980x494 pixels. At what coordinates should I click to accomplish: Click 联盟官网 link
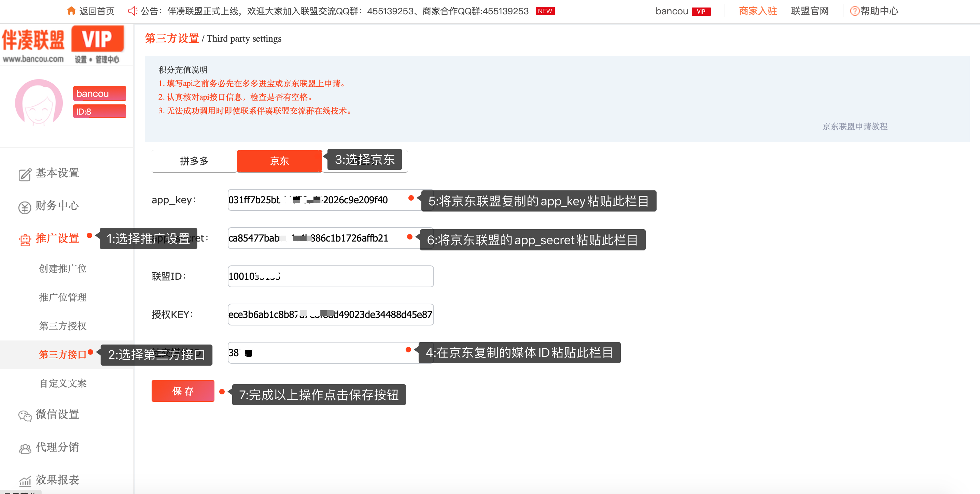point(810,11)
